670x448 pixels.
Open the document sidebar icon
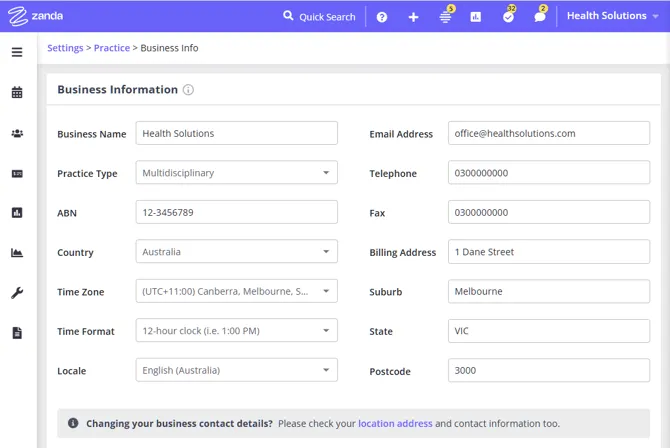pyautogui.click(x=17, y=333)
